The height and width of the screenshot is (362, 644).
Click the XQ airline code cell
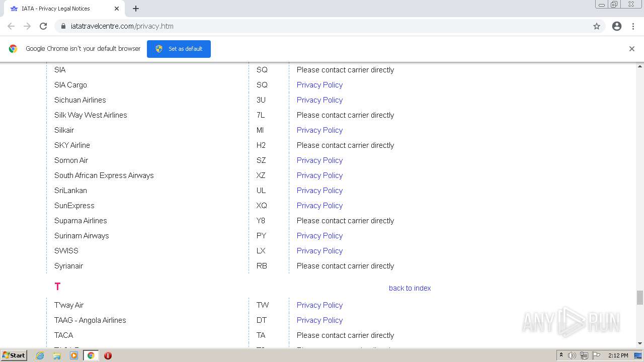pos(262,206)
